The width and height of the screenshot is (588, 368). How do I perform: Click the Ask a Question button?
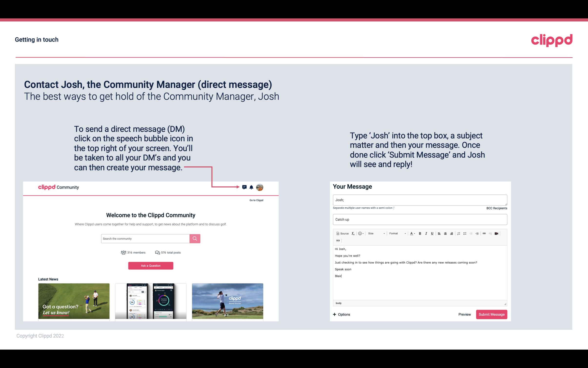coord(151,265)
